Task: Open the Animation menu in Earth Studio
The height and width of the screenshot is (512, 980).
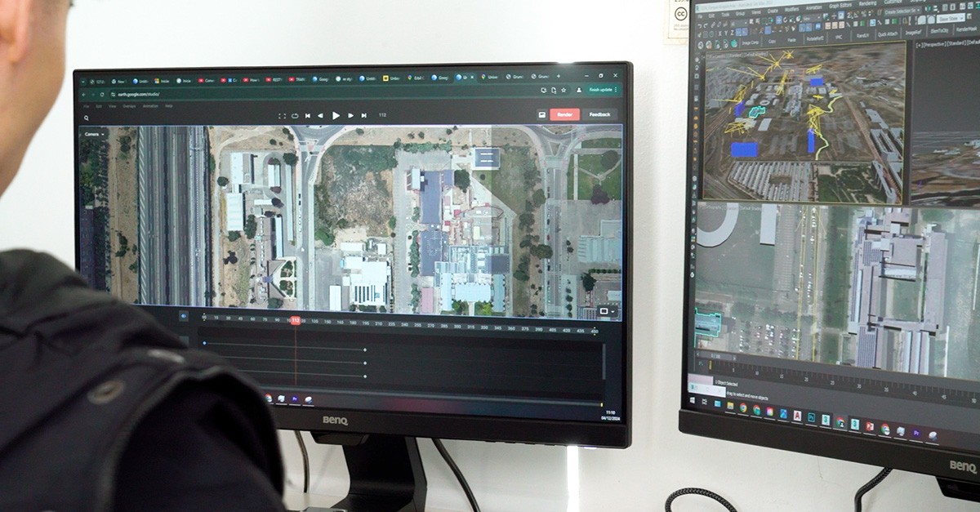Action: coord(150,106)
